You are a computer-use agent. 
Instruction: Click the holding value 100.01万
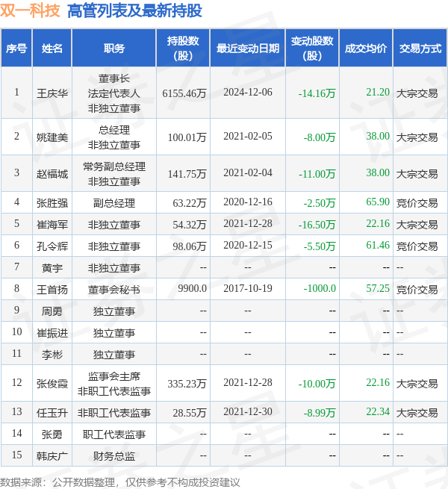(x=187, y=137)
